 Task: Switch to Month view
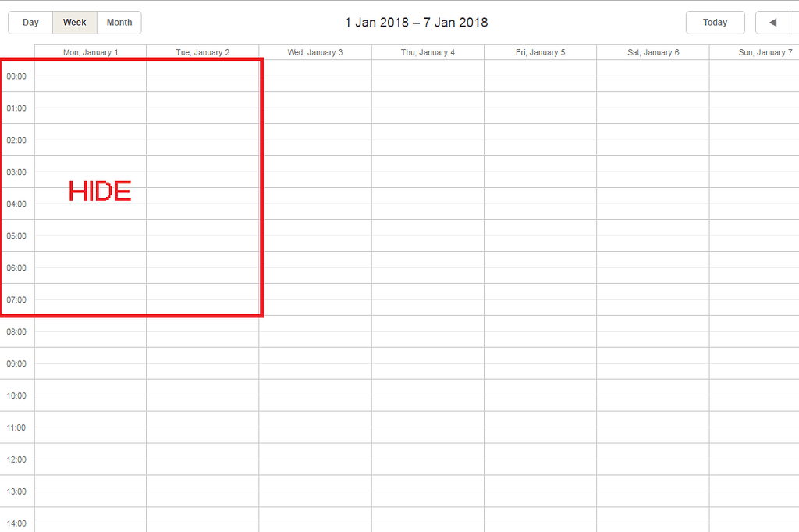(119, 23)
